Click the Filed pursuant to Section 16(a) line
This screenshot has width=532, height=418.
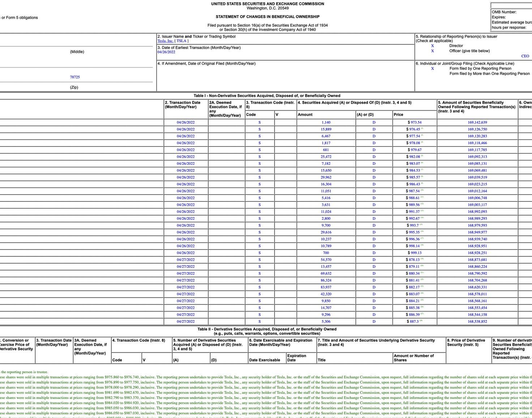[267, 25]
